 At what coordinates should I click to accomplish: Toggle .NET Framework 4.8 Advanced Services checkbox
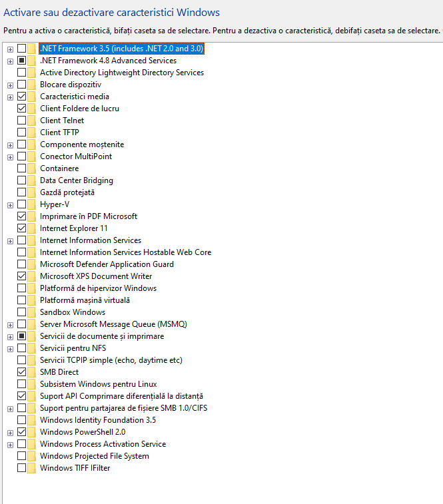click(21, 61)
